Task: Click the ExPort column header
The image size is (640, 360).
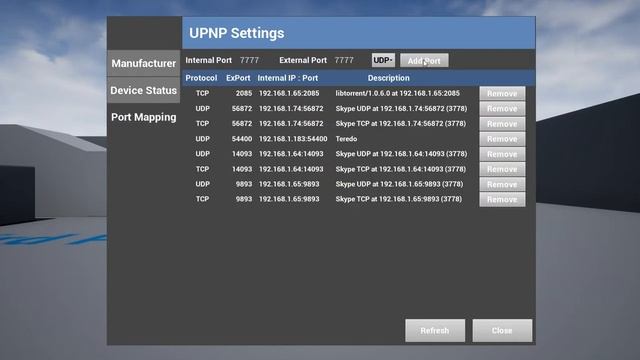Action: [238, 78]
